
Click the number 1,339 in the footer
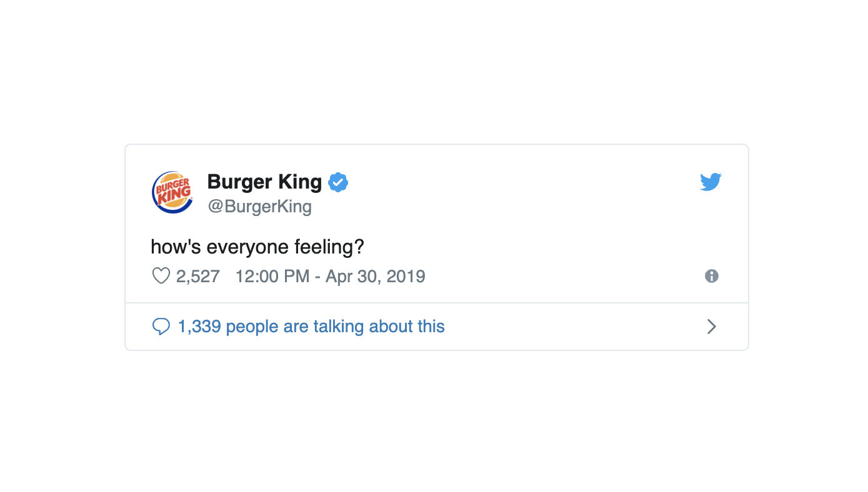tap(199, 327)
